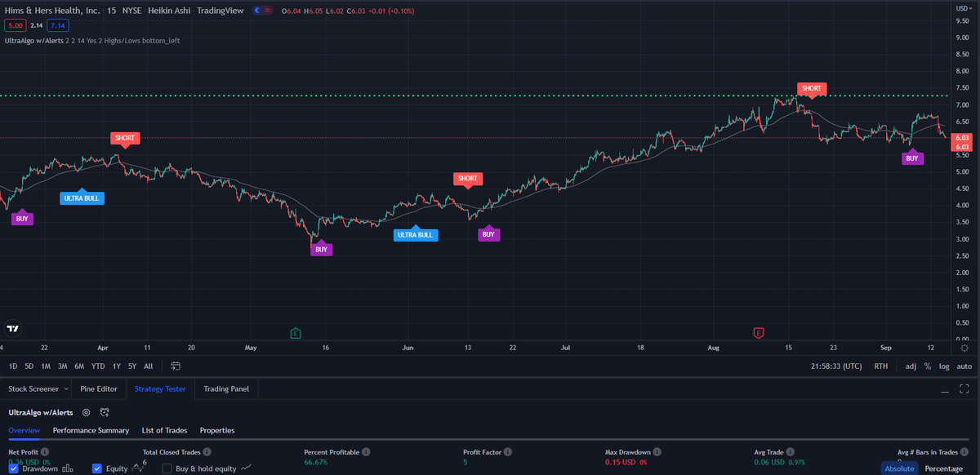This screenshot has width=980, height=475.
Task: Open the RTH session selector
Action: click(881, 366)
